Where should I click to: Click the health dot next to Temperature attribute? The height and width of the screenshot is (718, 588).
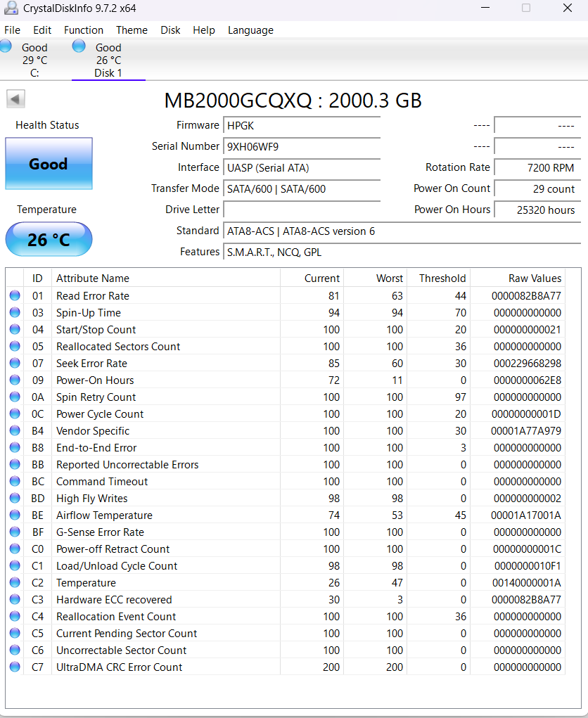(x=15, y=582)
